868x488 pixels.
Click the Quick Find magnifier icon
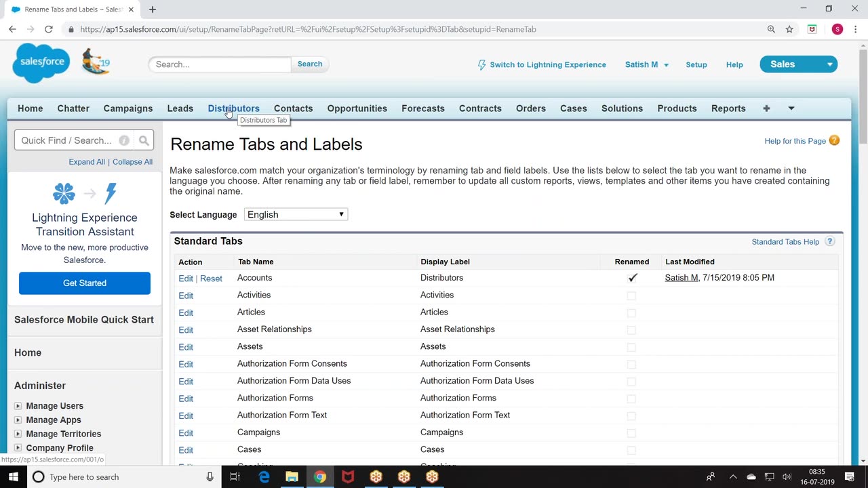144,140
